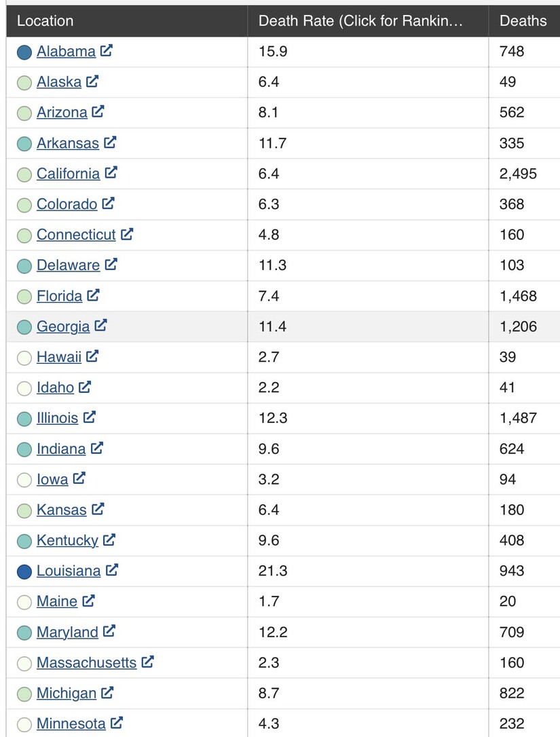This screenshot has height=737, width=560.
Task: Click the pale circle marker beside Maine
Action: [24, 602]
